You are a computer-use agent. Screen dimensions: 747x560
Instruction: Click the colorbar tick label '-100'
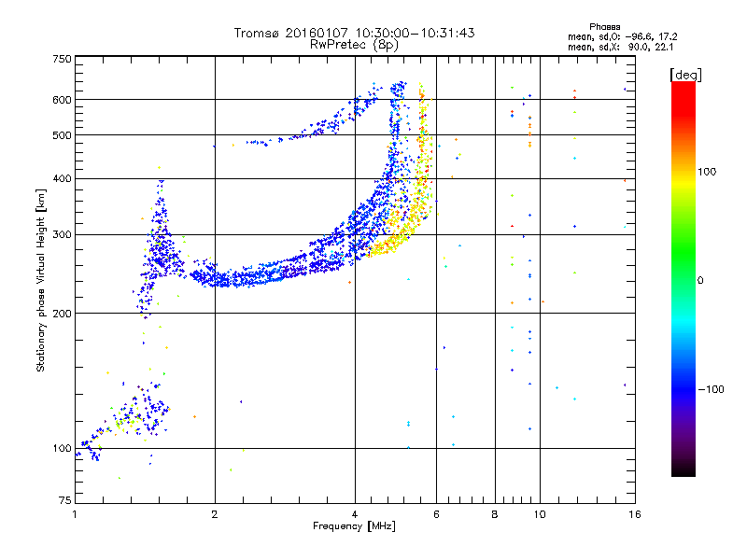(x=711, y=389)
